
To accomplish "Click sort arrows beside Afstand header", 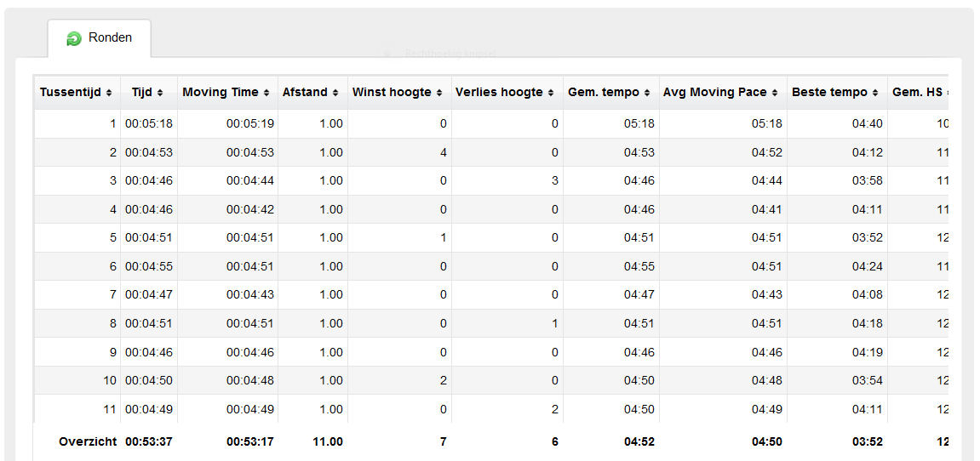I will point(335,93).
